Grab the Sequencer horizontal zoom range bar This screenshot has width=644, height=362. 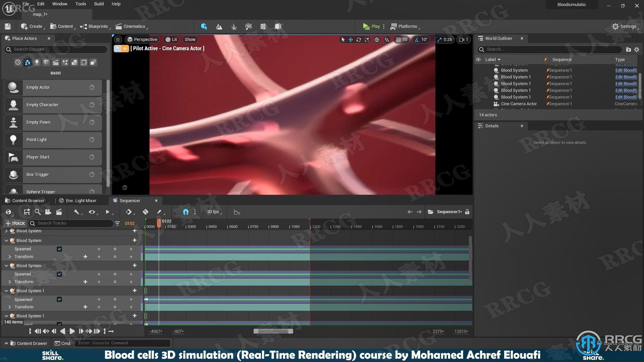[x=273, y=331]
